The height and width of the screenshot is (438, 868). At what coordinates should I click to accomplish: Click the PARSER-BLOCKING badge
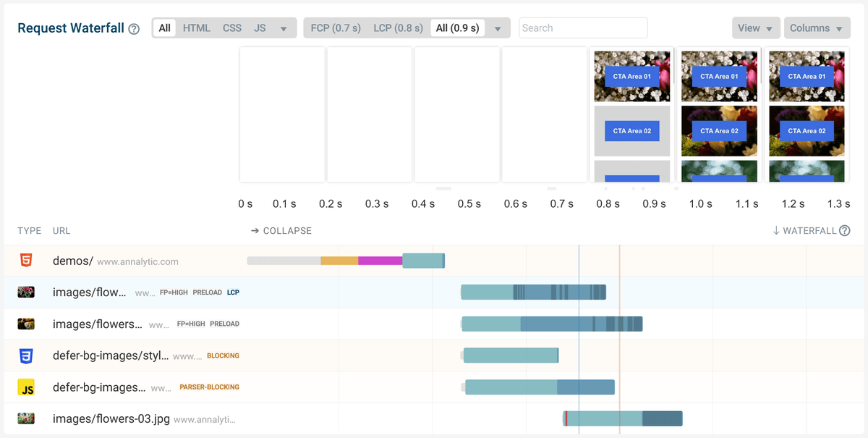tap(210, 387)
